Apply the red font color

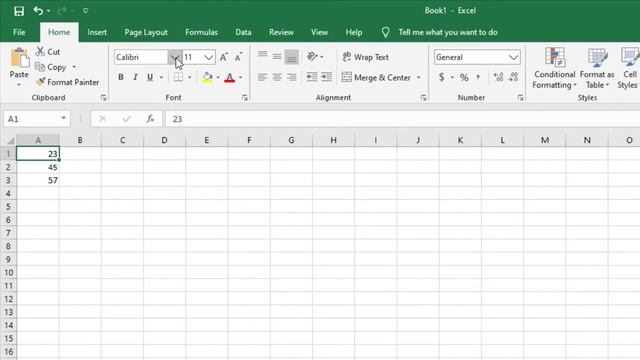230,77
